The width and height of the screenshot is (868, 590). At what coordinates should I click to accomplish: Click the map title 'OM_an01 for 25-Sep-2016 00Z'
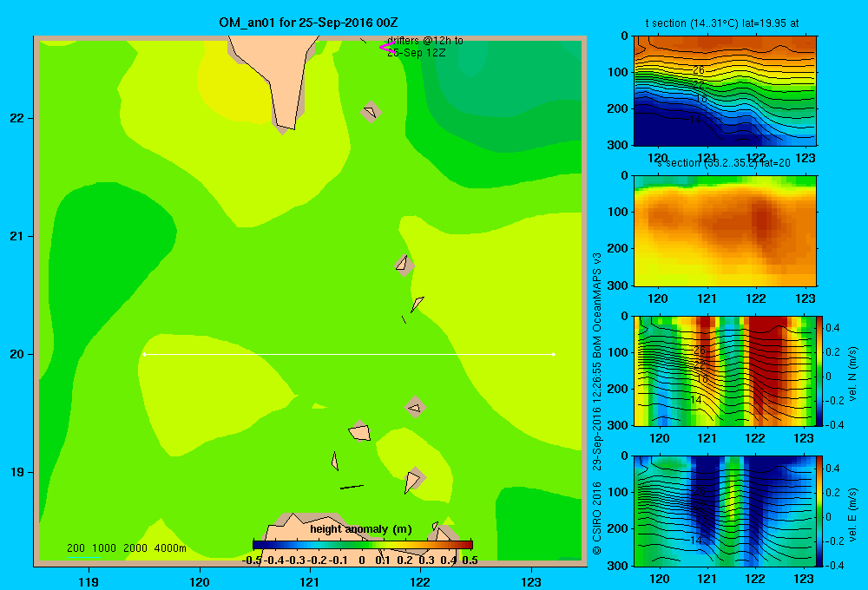(308, 23)
